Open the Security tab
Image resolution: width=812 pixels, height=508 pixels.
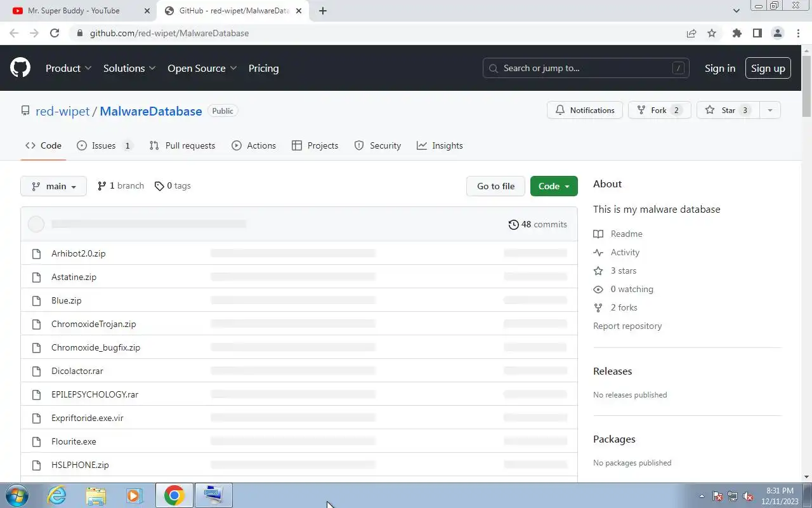click(x=377, y=145)
